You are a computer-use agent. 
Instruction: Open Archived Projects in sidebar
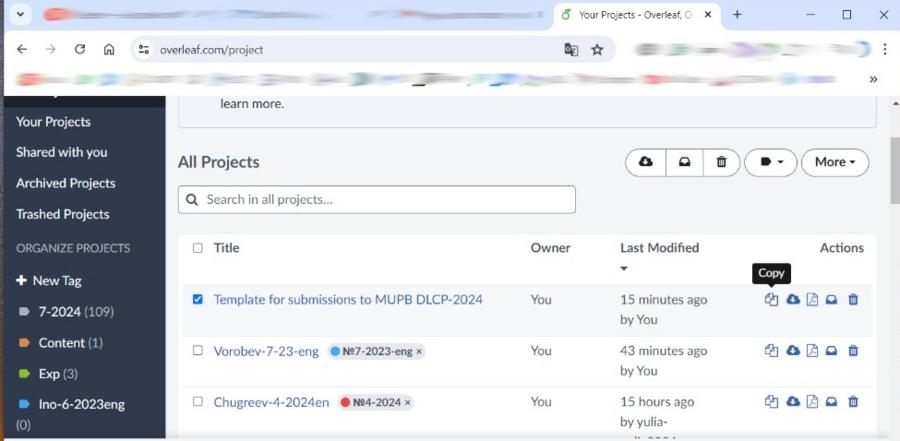pos(65,183)
